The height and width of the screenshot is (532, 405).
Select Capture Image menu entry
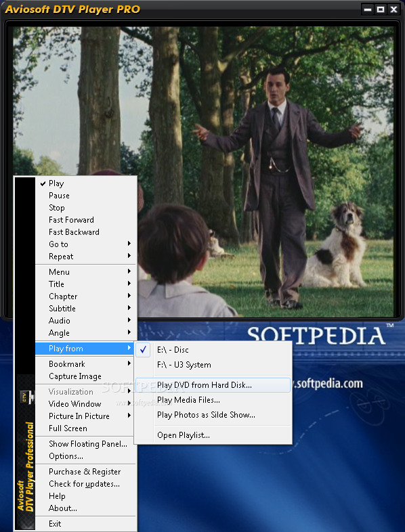(85, 376)
